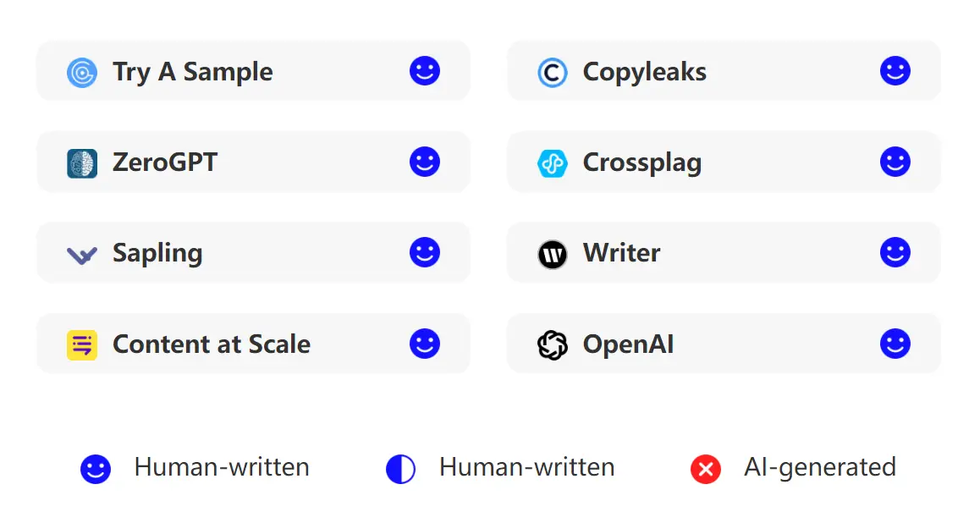The image size is (980, 512).
Task: Select the Crossplag detector label
Action: (x=642, y=162)
